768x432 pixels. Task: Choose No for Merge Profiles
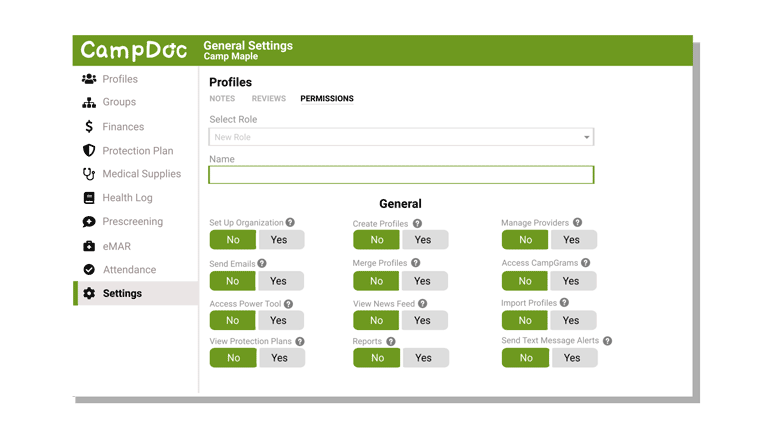[x=376, y=281]
